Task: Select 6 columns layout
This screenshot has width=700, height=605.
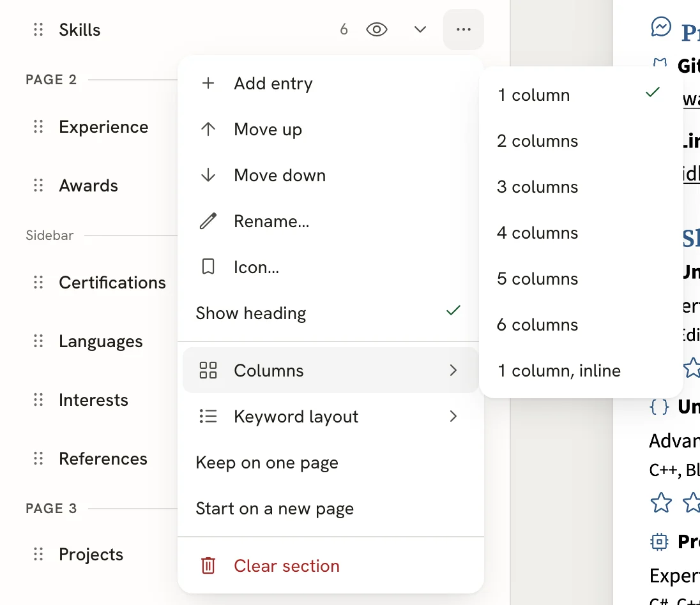Action: coord(581,325)
